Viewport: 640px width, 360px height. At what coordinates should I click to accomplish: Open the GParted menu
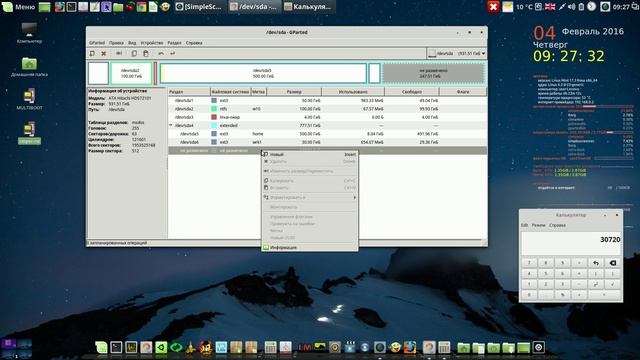97,43
